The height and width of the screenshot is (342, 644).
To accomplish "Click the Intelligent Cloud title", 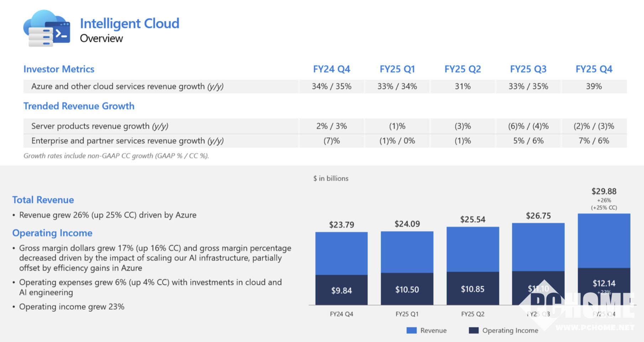I will [130, 24].
